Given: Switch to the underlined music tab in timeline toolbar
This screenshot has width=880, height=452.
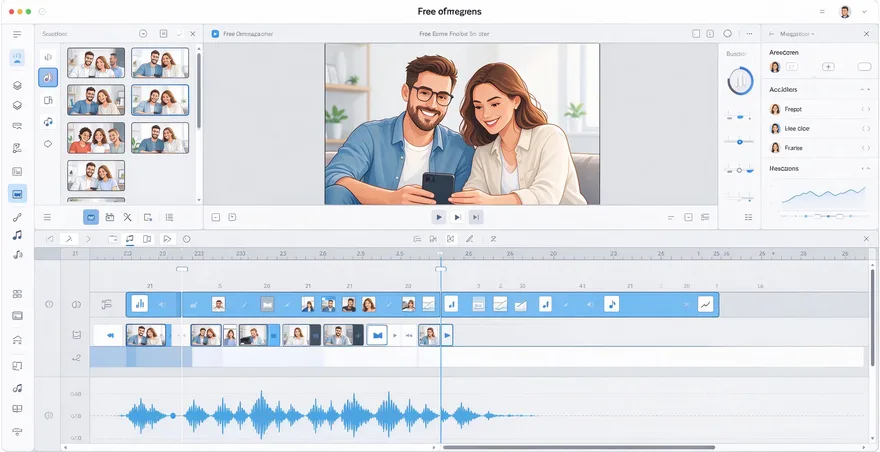Looking at the screenshot, I should tap(130, 239).
